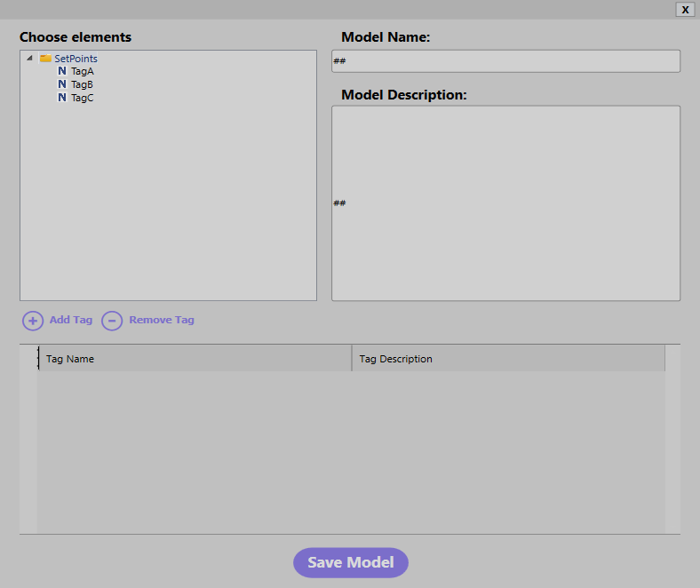This screenshot has width=700, height=588.
Task: Select the SetPoints folder label
Action: pos(76,59)
